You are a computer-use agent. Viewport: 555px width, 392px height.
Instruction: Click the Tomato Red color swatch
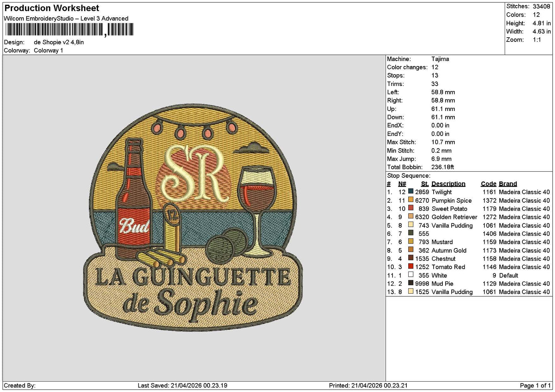(411, 266)
